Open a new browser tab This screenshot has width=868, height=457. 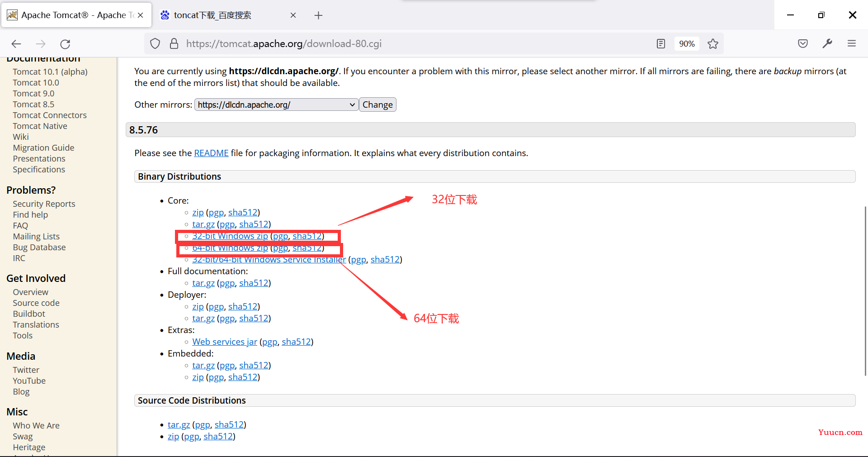pos(318,15)
